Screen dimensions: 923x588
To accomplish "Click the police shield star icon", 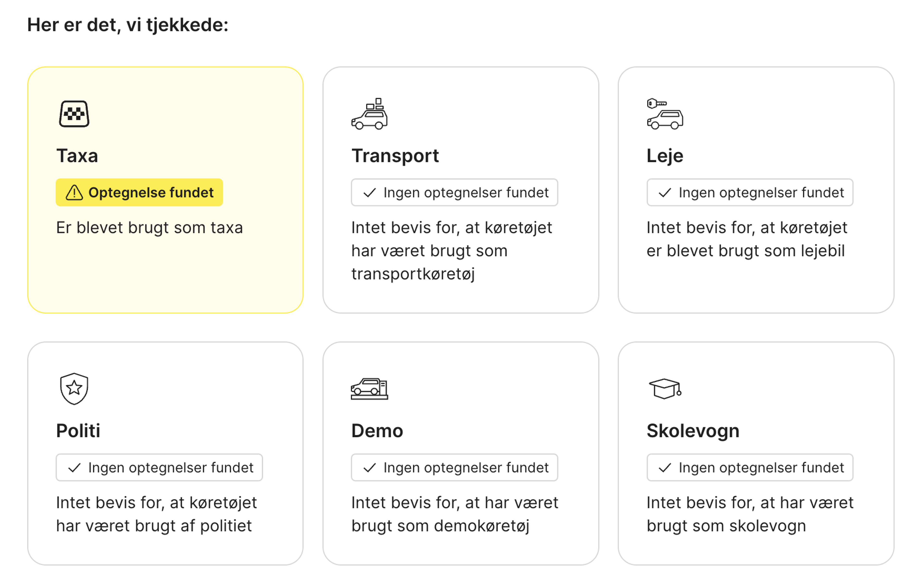I will pyautogui.click(x=74, y=389).
